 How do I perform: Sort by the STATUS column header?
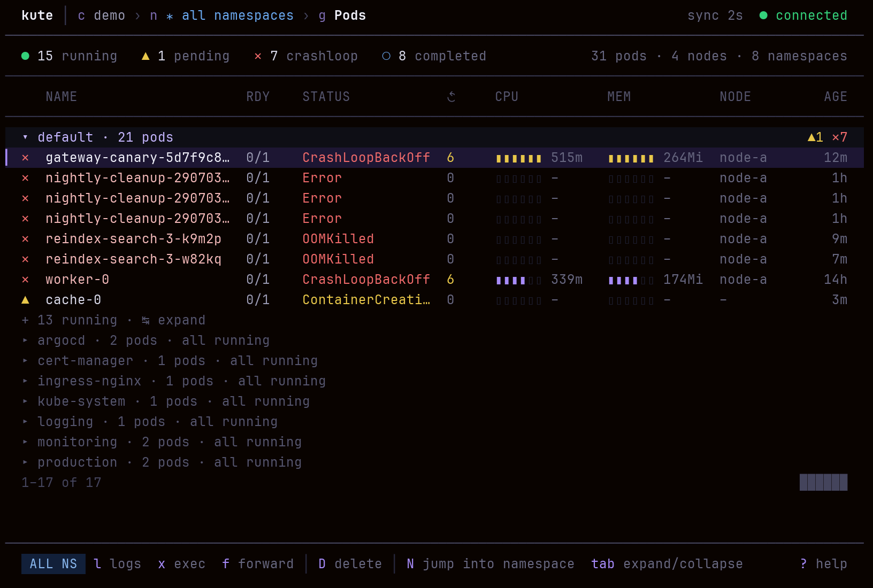click(326, 97)
